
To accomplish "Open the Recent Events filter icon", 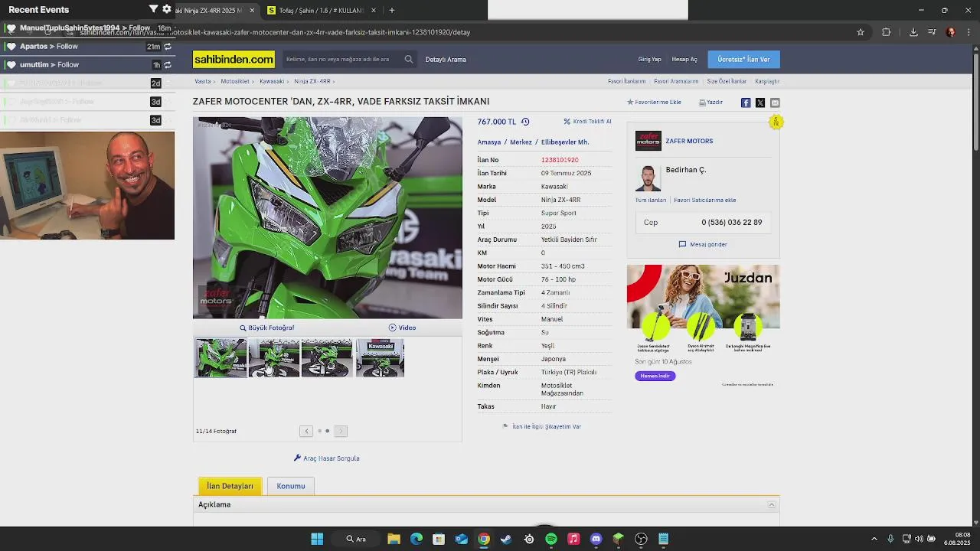I will click(x=153, y=9).
